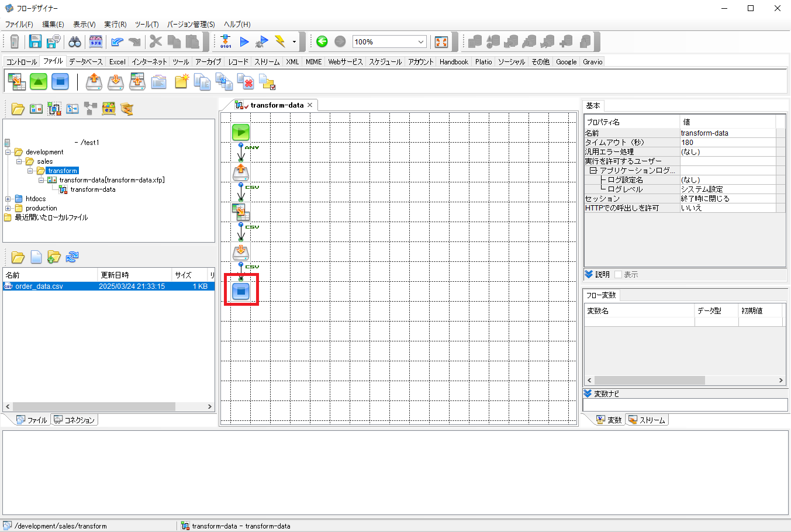
Task: Click the 変数名 column header
Action: pyautogui.click(x=640, y=310)
